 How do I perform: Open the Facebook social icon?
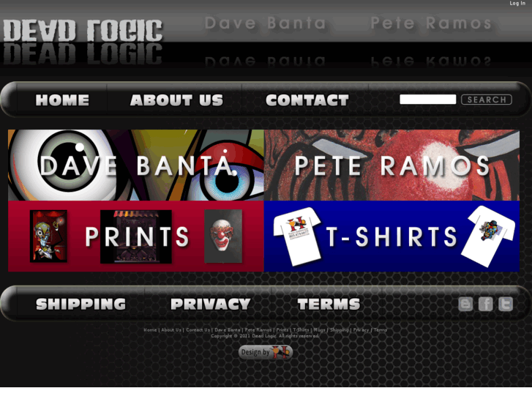click(x=485, y=304)
